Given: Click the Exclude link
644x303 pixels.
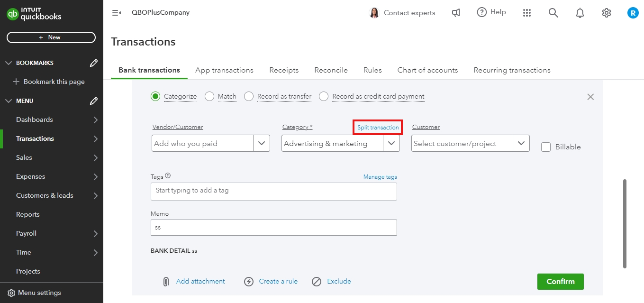Looking at the screenshot, I should [x=339, y=281].
